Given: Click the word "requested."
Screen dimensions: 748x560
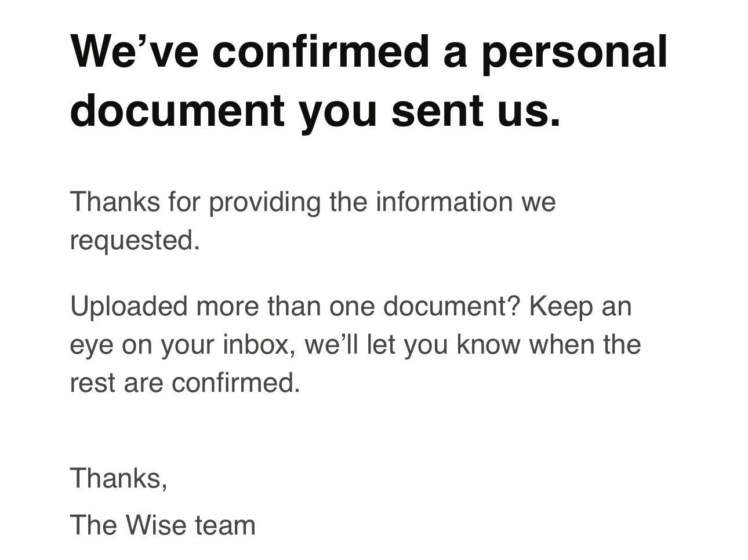Looking at the screenshot, I should [135, 239].
